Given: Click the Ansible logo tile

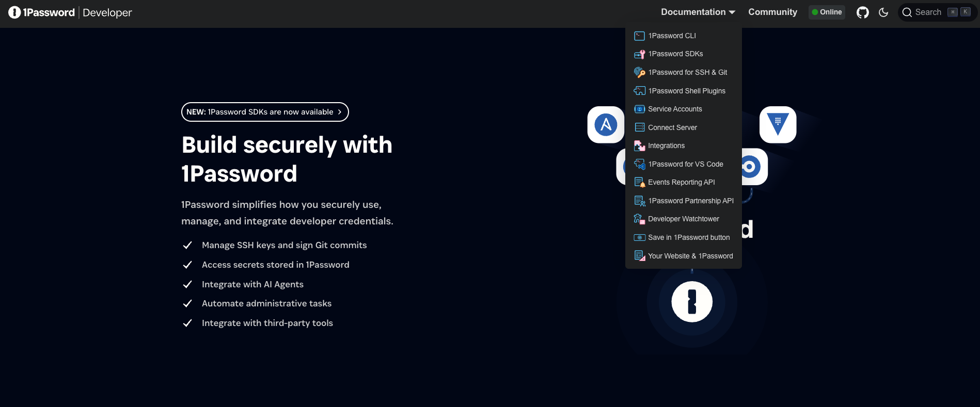Looking at the screenshot, I should (606, 125).
